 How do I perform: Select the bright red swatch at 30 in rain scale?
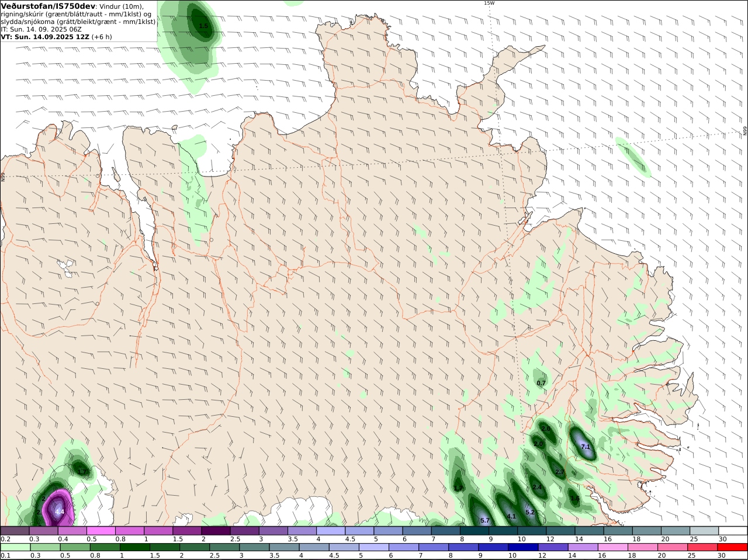coord(733,547)
